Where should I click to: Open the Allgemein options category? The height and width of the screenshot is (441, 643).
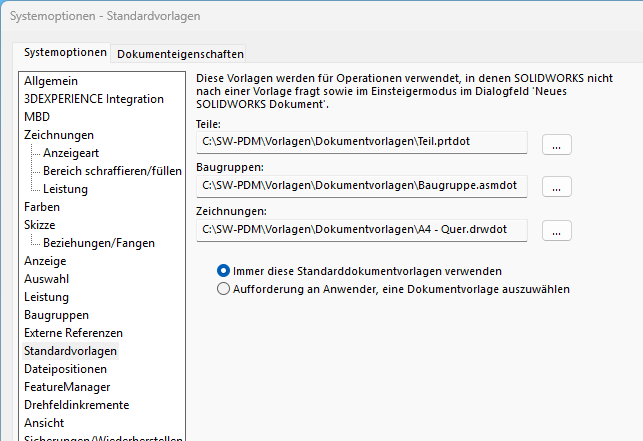pos(51,80)
